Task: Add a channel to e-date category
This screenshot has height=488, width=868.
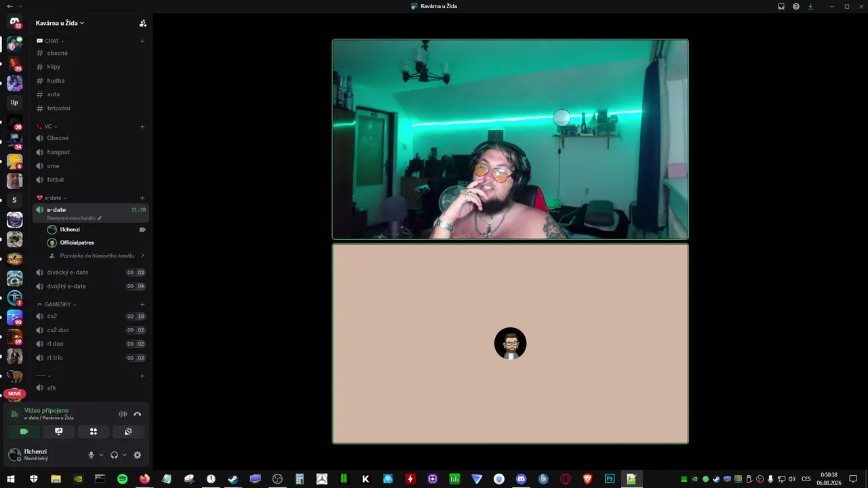Action: pos(142,198)
